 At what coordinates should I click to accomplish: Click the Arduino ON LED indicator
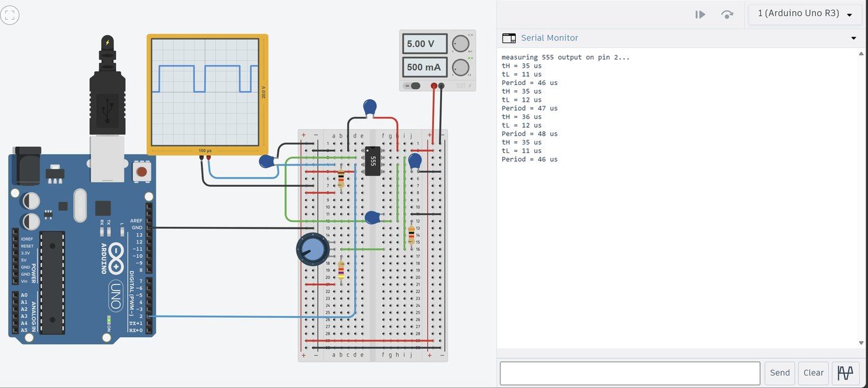click(109, 321)
